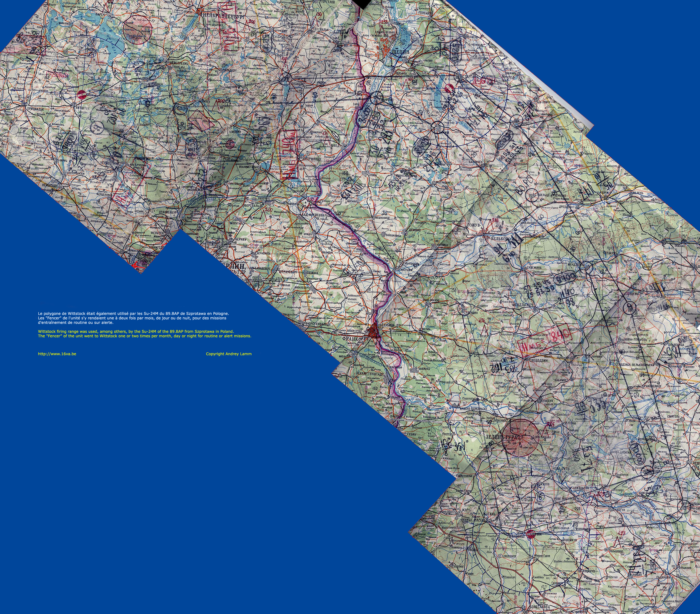Image resolution: width=700 pixels, height=614 pixels.
Task: Open the http://www.16va.be link
Action: pyautogui.click(x=57, y=354)
